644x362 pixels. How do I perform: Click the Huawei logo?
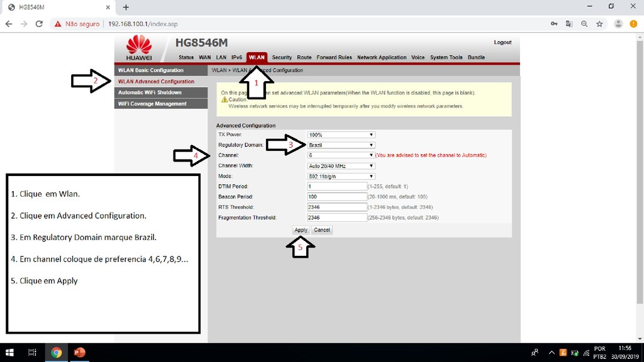point(139,48)
